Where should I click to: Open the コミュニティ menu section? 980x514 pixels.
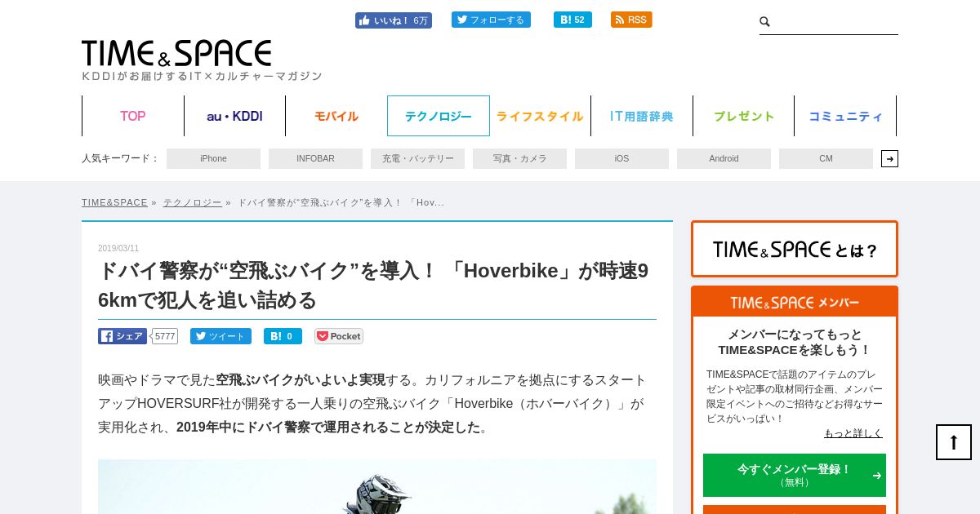pos(845,116)
